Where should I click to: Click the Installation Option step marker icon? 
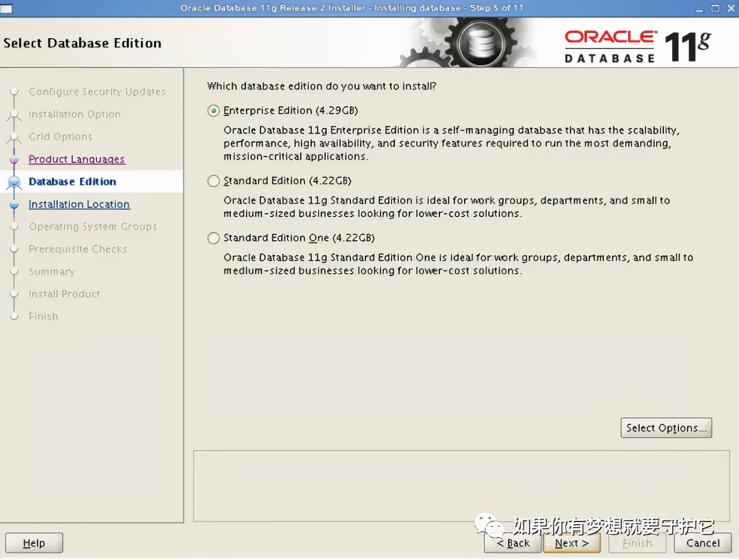(x=14, y=115)
